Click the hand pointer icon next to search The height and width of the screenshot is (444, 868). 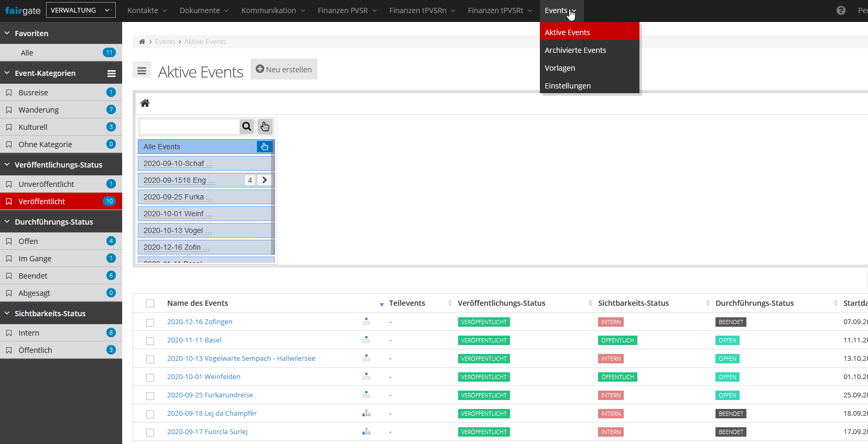tap(265, 127)
